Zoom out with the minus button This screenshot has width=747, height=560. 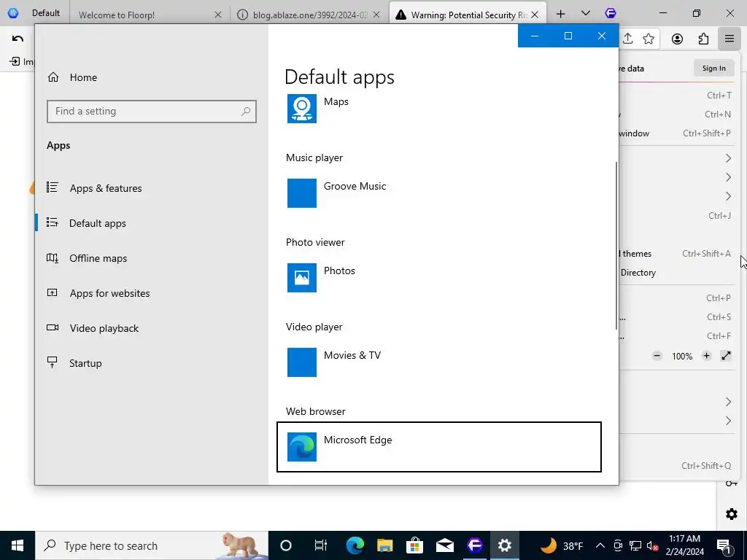pyautogui.click(x=657, y=356)
